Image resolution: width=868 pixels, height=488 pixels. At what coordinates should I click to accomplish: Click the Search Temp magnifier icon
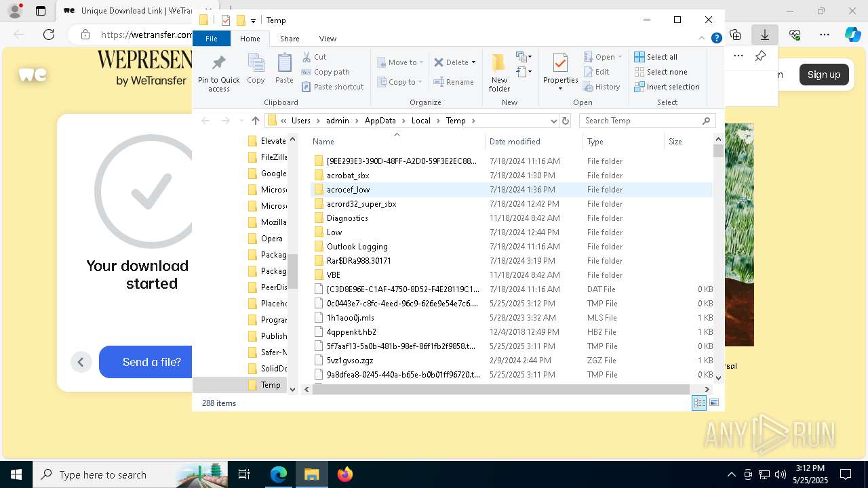click(x=706, y=121)
